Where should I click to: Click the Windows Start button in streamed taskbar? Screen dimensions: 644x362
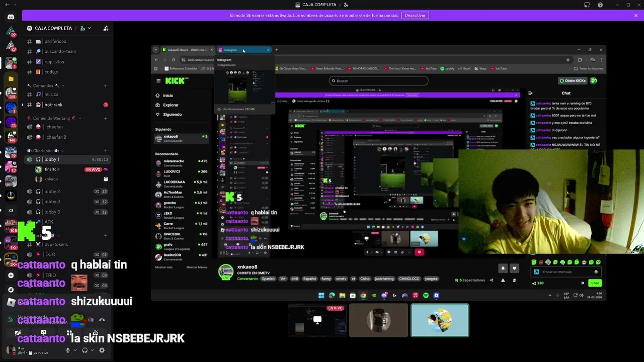coord(321,296)
